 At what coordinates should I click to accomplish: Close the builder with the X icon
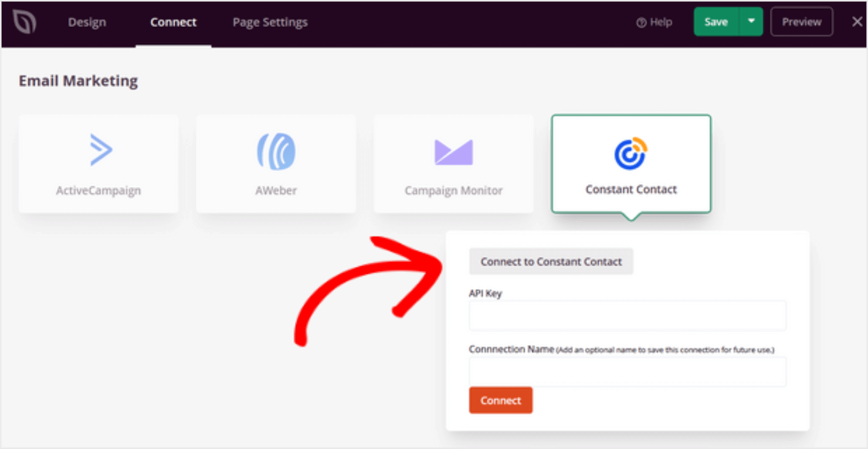(x=857, y=22)
